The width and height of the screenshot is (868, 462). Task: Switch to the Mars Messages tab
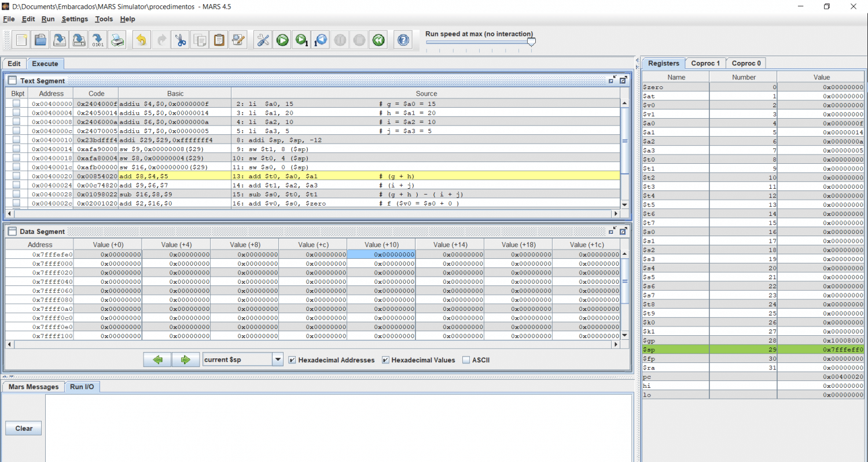coord(34,387)
